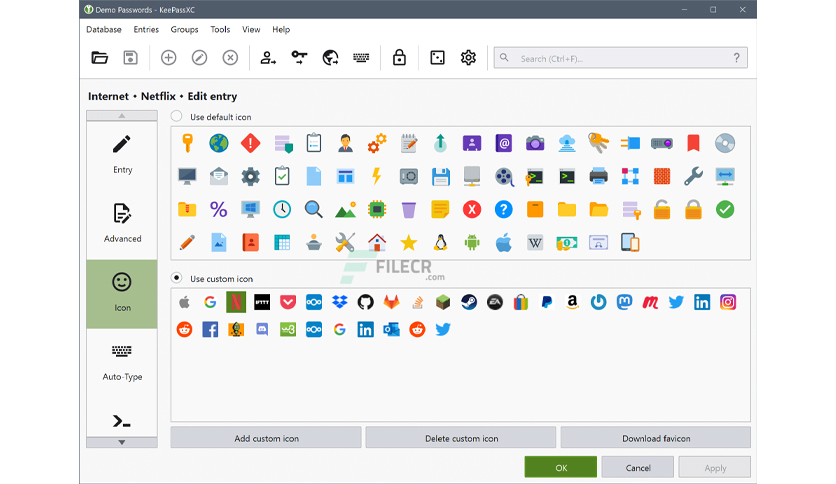Select the PayPal custom icon

click(x=546, y=302)
